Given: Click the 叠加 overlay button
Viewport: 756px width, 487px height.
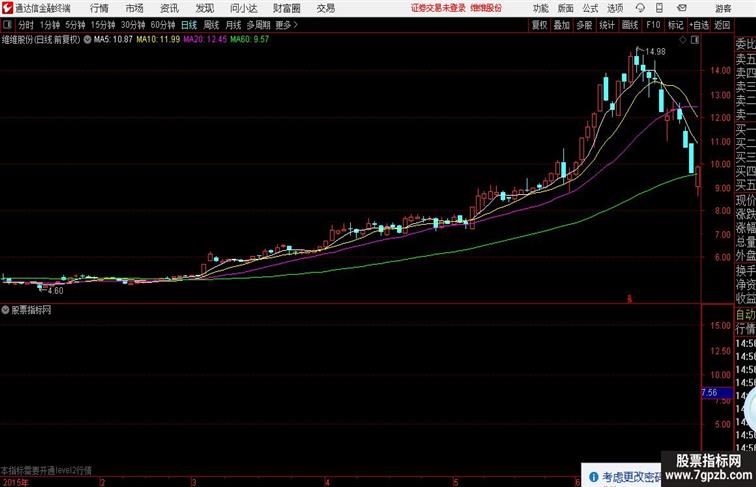Looking at the screenshot, I should tap(562, 25).
